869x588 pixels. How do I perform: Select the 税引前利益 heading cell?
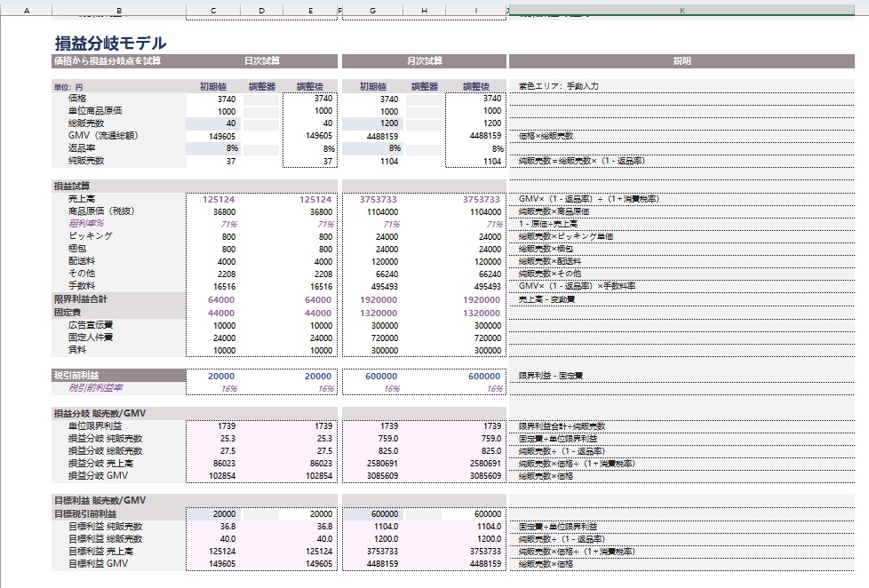pyautogui.click(x=118, y=375)
